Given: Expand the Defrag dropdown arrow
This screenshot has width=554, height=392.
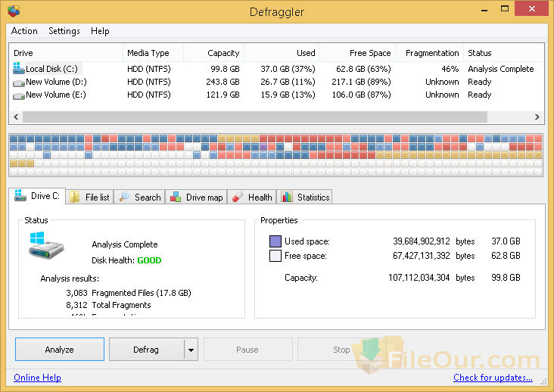Looking at the screenshot, I should (x=191, y=350).
